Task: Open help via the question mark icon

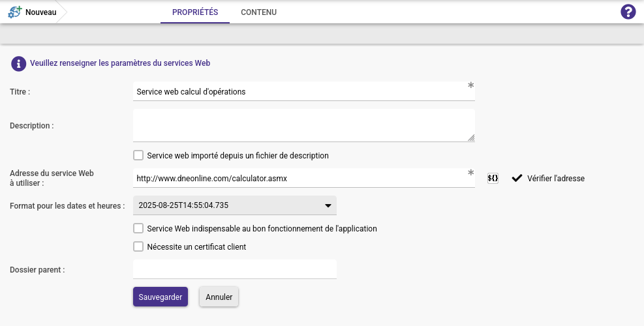Action: click(x=628, y=12)
